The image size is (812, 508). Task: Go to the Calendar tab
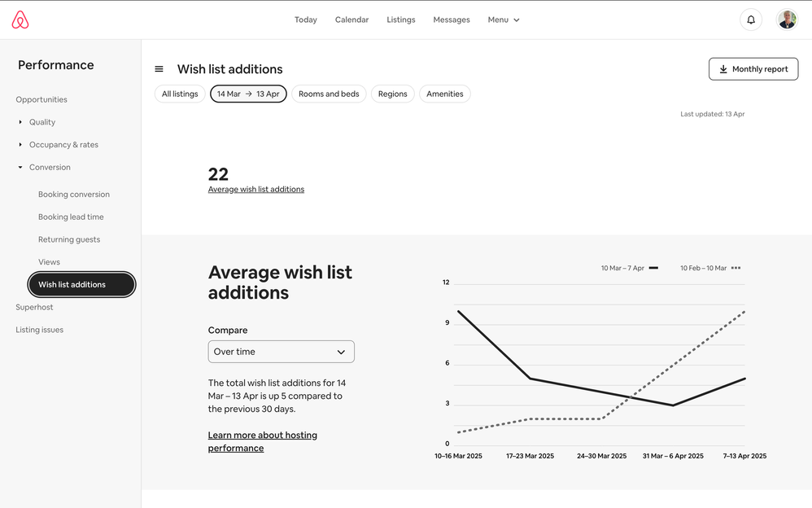pyautogui.click(x=351, y=20)
